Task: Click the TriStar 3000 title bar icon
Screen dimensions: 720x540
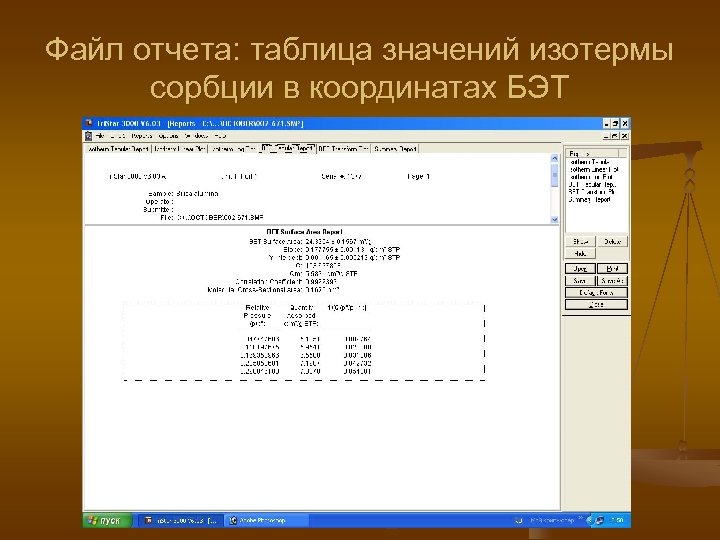Action: click(90, 124)
